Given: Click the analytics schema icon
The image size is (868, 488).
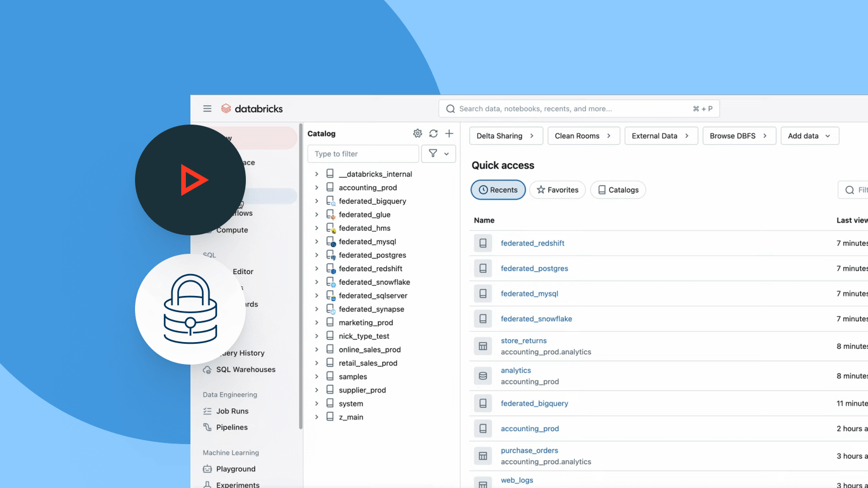Looking at the screenshot, I should coord(483,376).
